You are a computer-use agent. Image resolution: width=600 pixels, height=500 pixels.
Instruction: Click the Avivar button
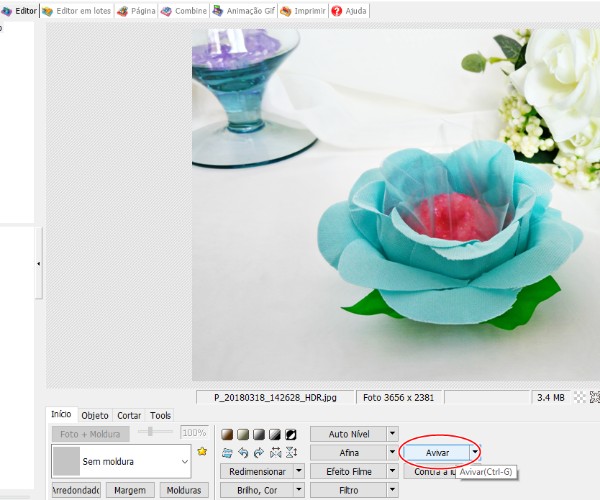(x=437, y=453)
